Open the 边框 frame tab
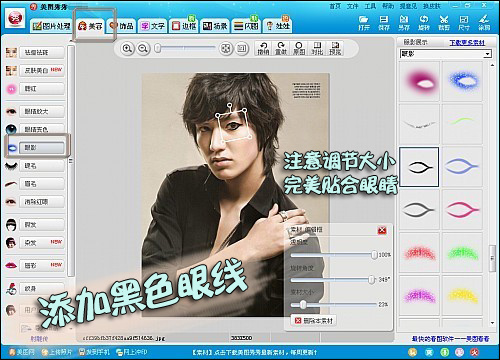The width and height of the screenshot is (500, 360). (x=184, y=26)
